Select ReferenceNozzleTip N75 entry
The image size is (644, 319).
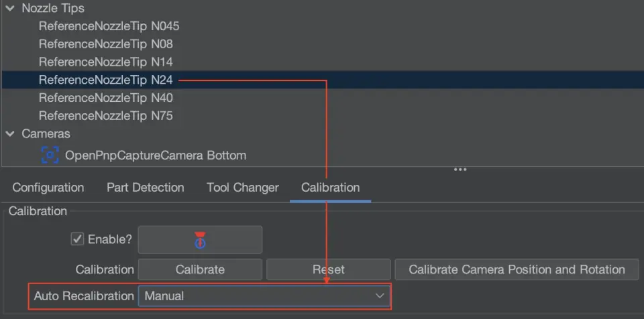click(x=106, y=116)
